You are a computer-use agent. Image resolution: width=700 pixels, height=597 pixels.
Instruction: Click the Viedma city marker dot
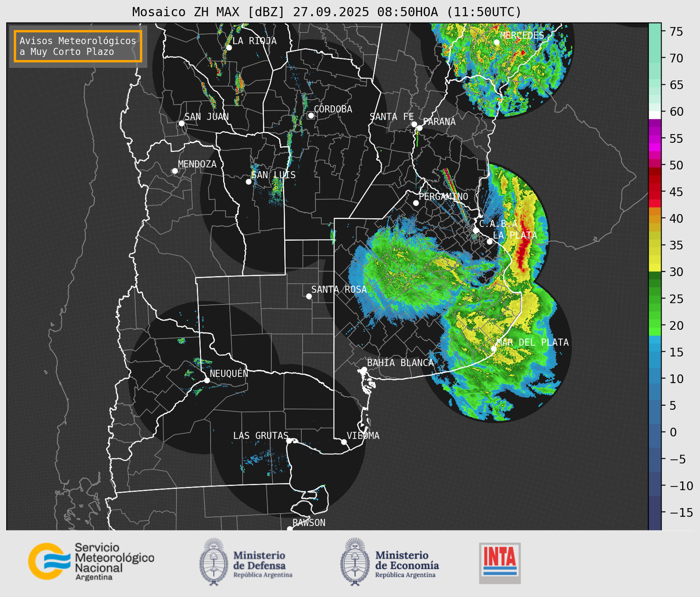(x=344, y=442)
